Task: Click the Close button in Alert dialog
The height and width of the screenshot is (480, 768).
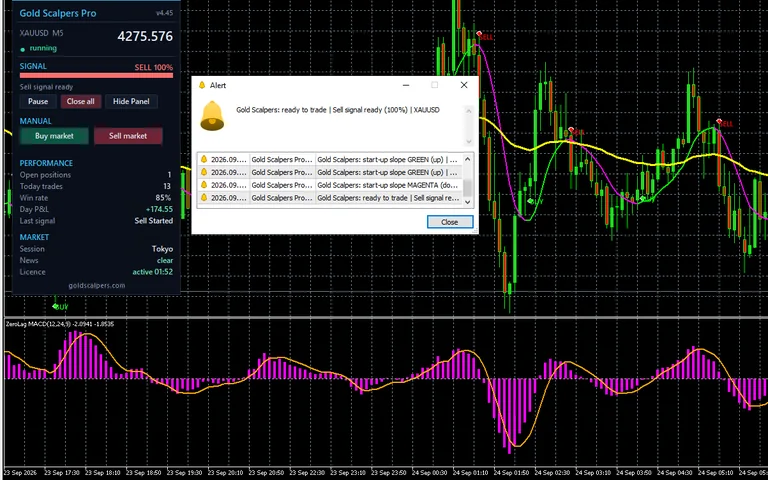Action: click(450, 222)
